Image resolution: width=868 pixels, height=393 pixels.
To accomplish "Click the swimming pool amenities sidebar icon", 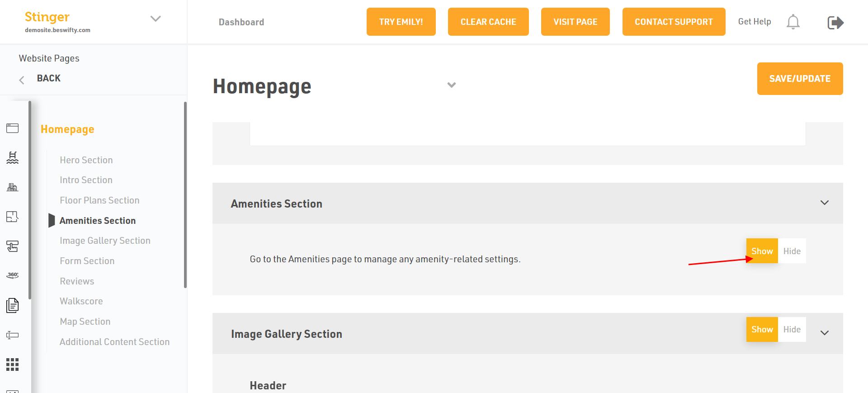I will (13, 157).
